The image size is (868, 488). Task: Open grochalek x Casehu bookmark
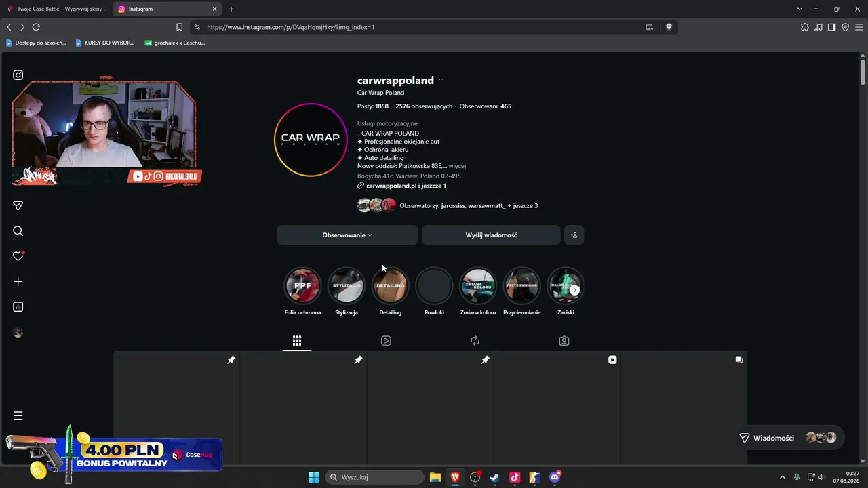click(174, 43)
